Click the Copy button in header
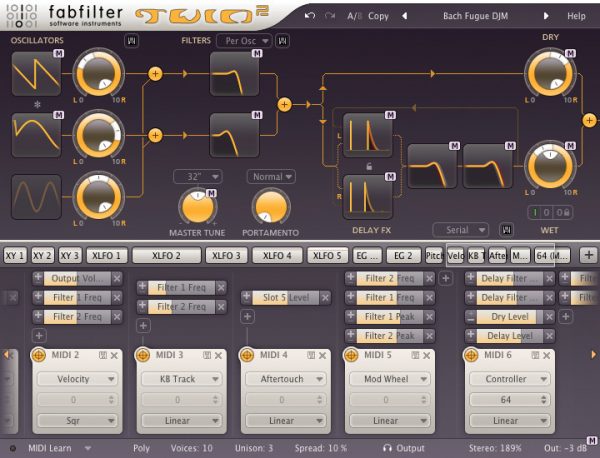Screen dimensions: 600x458 click(379, 16)
